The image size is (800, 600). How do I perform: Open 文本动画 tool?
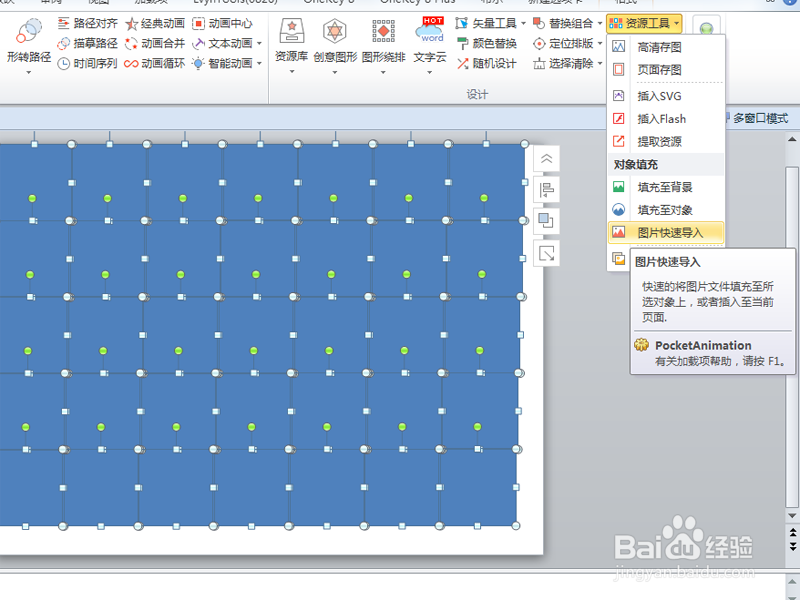222,43
